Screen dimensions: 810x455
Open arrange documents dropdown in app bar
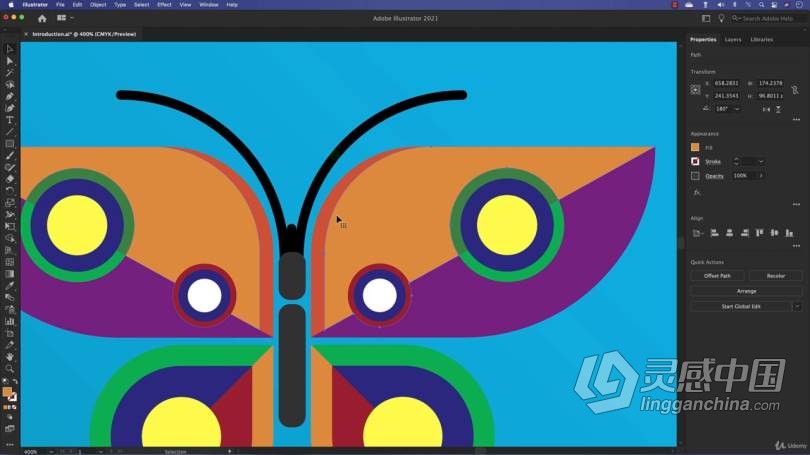(x=65, y=18)
